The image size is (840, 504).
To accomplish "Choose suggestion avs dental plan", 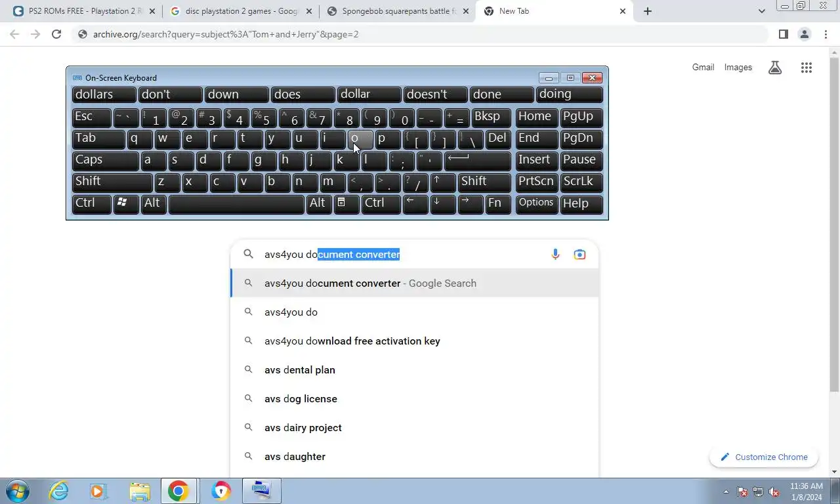I will [415, 369].
